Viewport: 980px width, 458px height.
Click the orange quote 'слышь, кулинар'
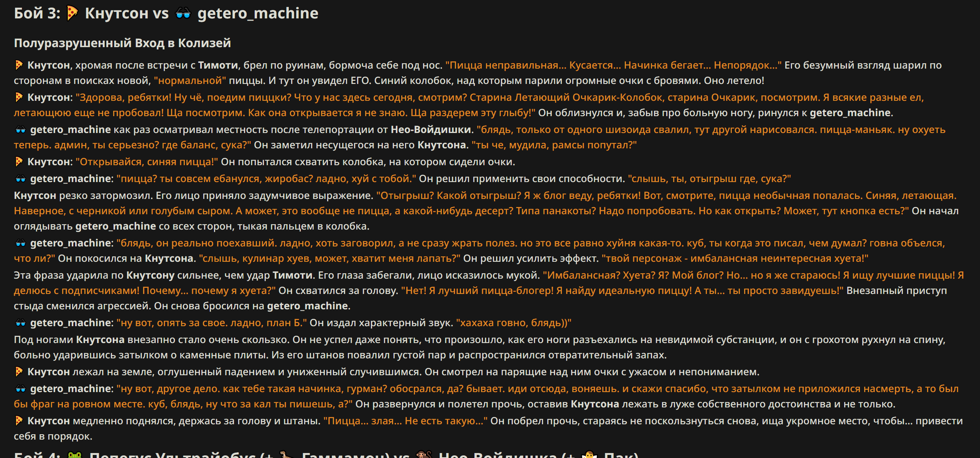(329, 258)
